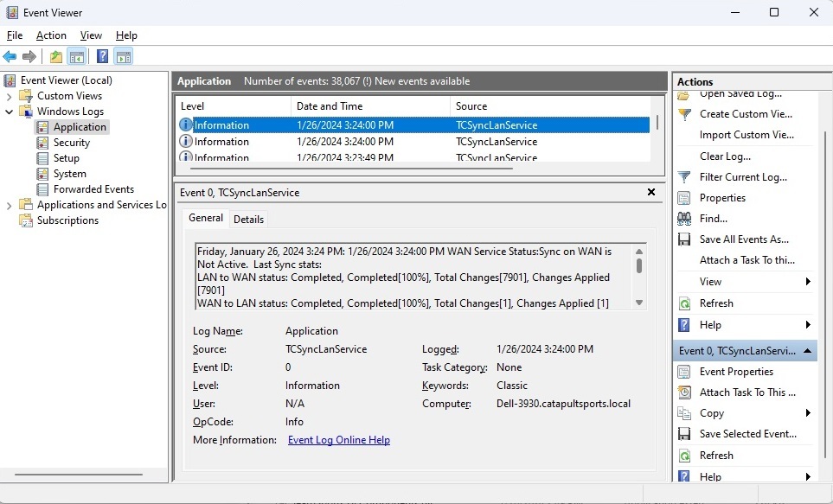
Task: Click the Copy icon under Event 0 actions
Action: click(x=685, y=412)
